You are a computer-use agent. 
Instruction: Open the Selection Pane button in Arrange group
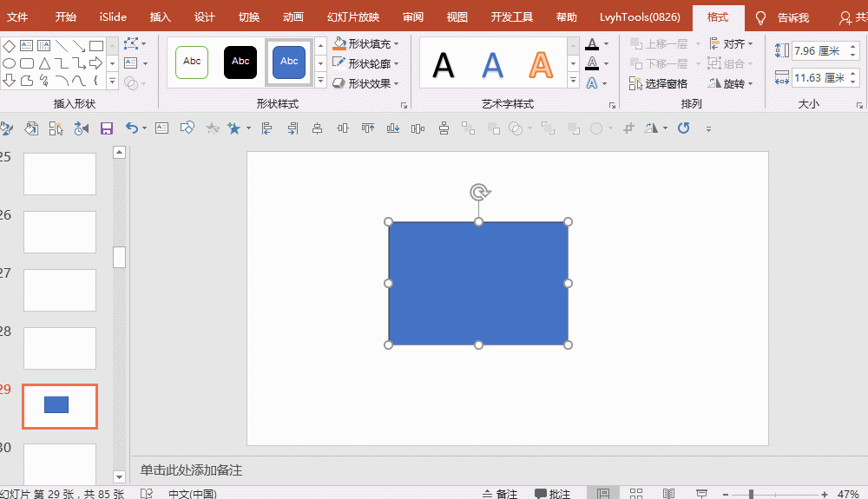point(658,83)
